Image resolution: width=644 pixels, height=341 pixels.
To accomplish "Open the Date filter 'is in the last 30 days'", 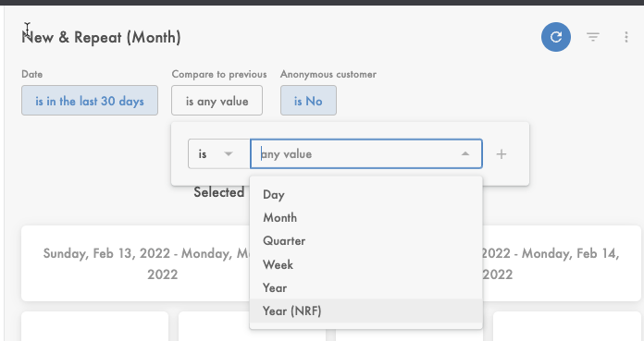I will click(x=90, y=101).
